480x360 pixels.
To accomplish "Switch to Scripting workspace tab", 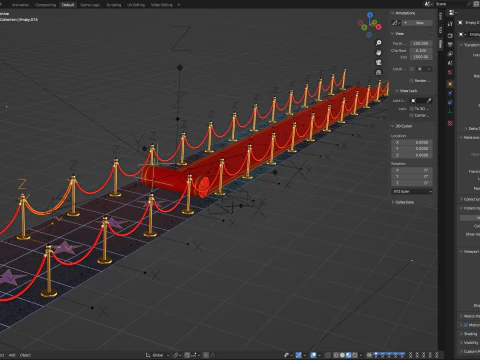I will tap(114, 5).
